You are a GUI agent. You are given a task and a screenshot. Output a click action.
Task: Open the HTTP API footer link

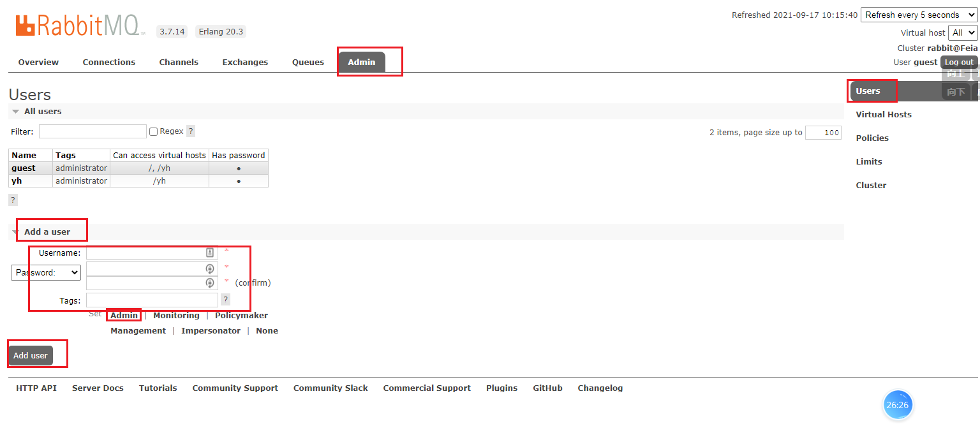36,388
